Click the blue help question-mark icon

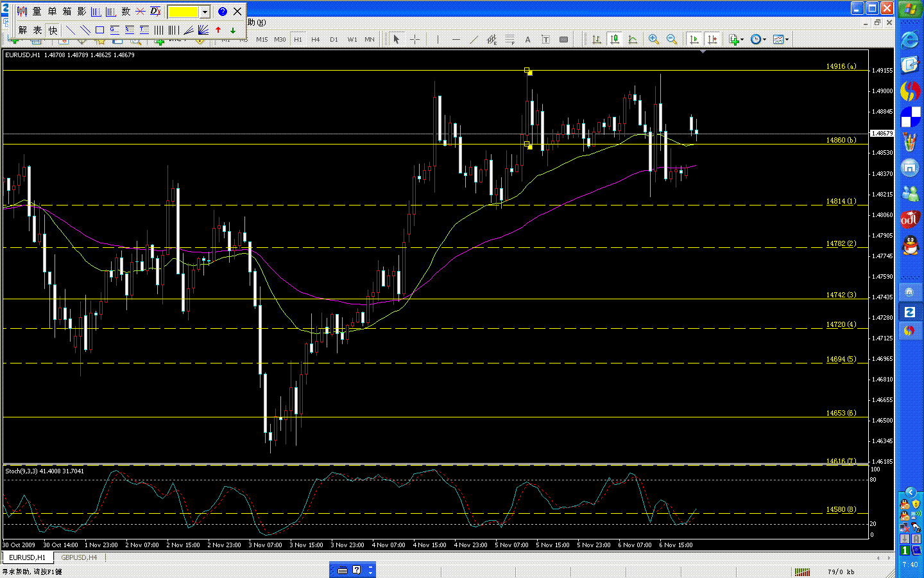coord(222,12)
